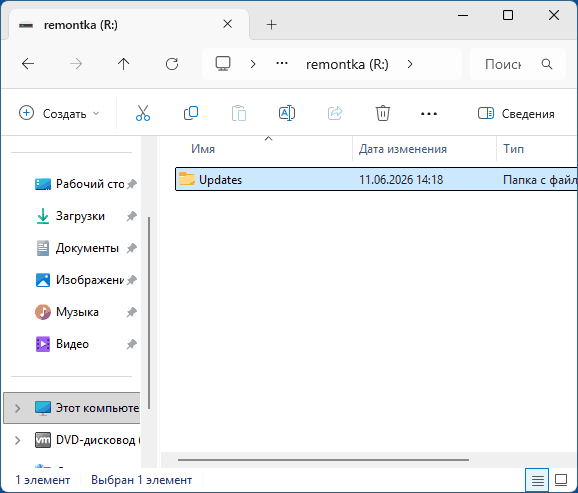Expand the DVD-дисковод tree node
Viewport: 578px width, 493px height.
pos(17,440)
